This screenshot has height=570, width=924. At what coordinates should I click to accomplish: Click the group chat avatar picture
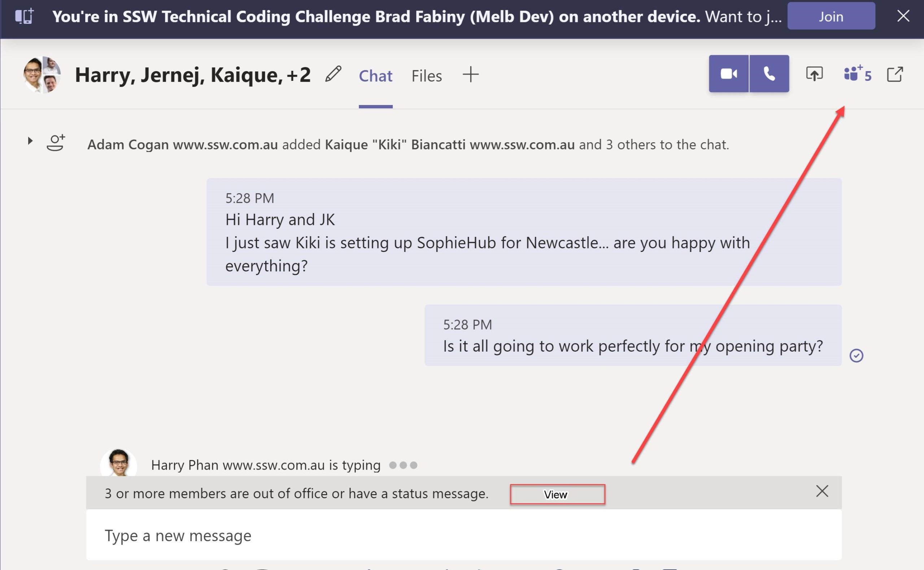(42, 75)
